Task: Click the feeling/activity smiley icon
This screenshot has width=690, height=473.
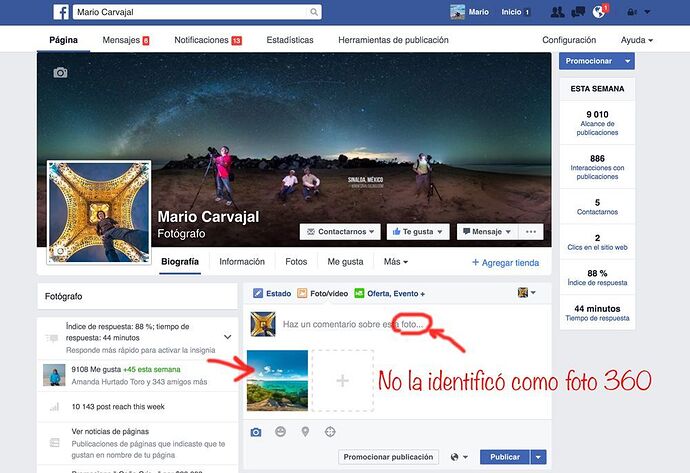Action: pyautogui.click(x=280, y=432)
